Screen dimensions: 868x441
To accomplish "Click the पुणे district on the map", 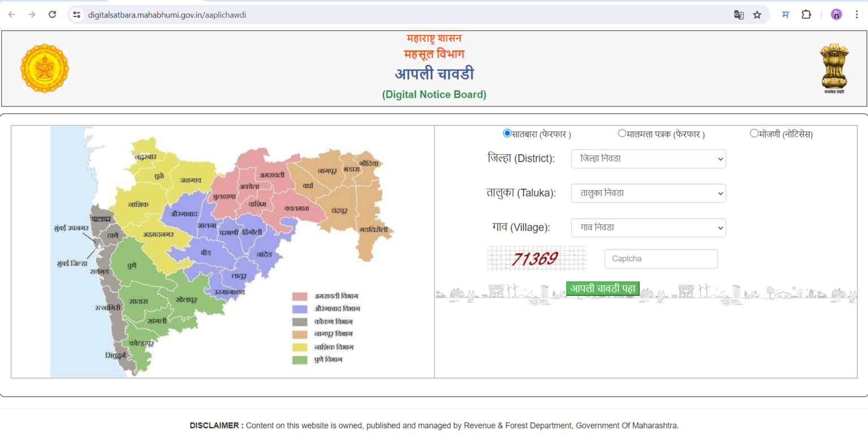I will [132, 265].
